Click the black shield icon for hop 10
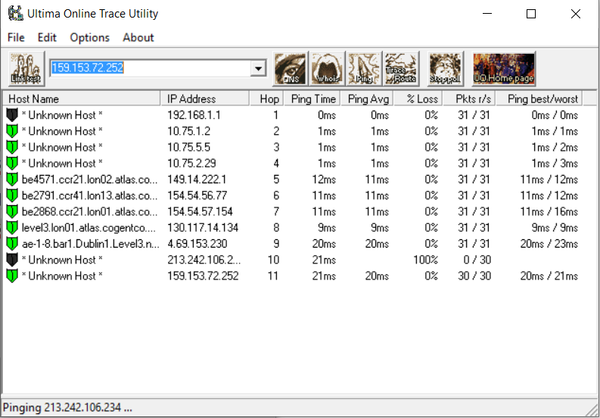The height and width of the screenshot is (418, 600). 12,260
